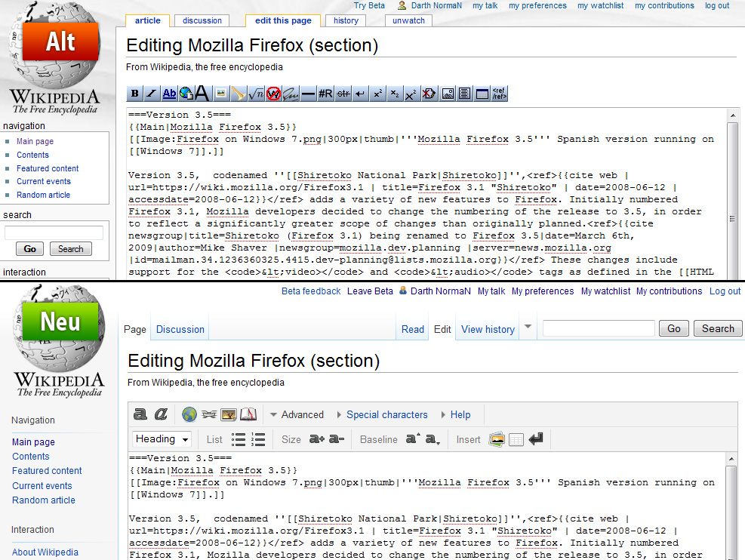Screen dimensions: 745x560
Task: Insert hidden comment with crossed note icon
Action: coord(429,94)
